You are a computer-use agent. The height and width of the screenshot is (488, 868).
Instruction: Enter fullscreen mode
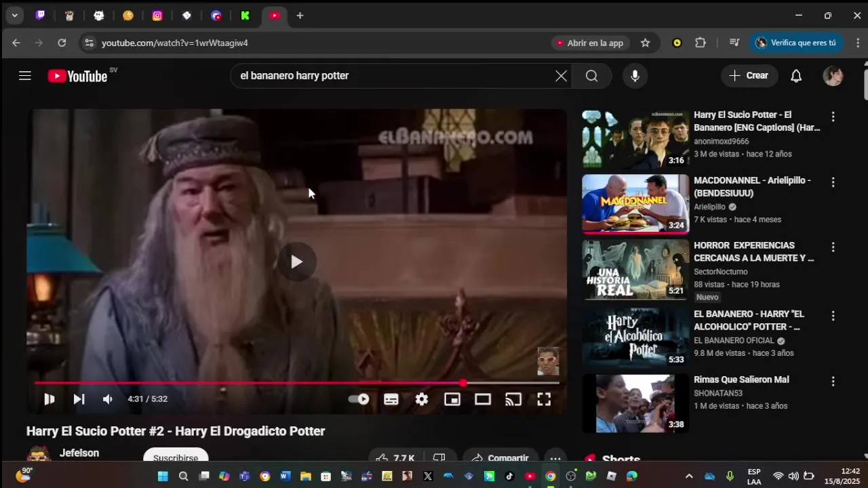[544, 399]
